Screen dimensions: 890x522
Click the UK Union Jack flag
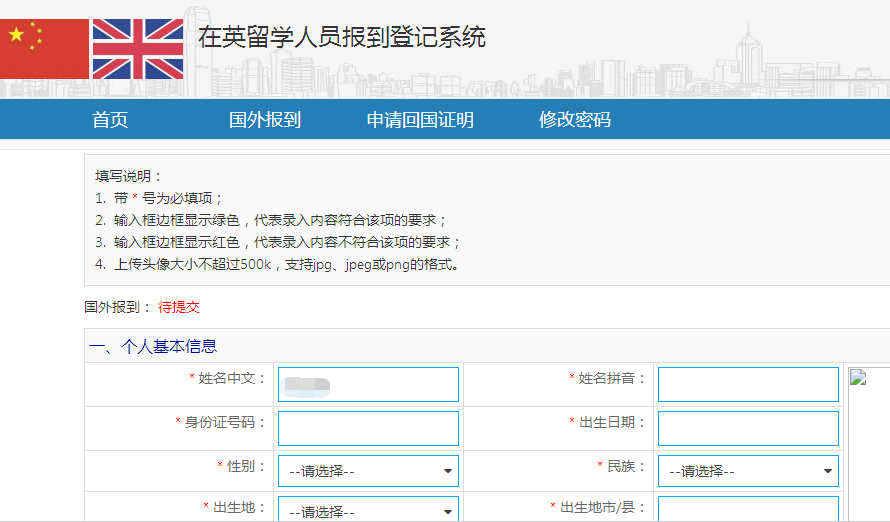tap(137, 48)
